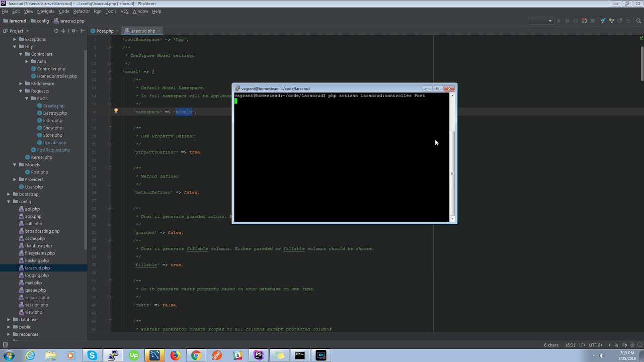Click the lightbulb intention icon in gutter

click(116, 111)
